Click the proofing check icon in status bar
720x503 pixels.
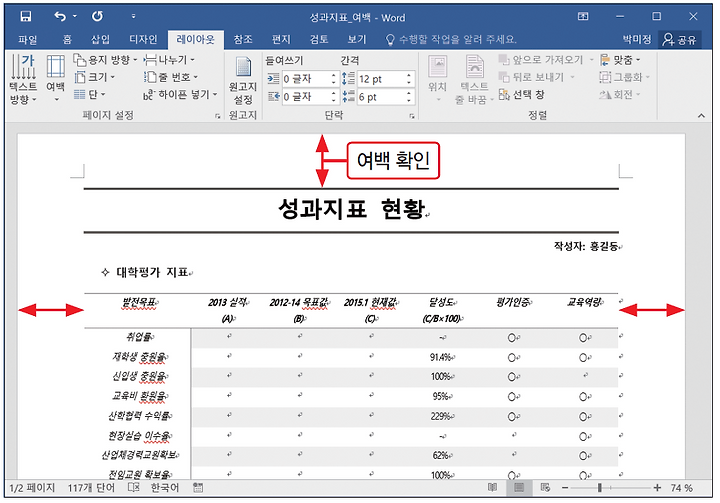coord(133,488)
